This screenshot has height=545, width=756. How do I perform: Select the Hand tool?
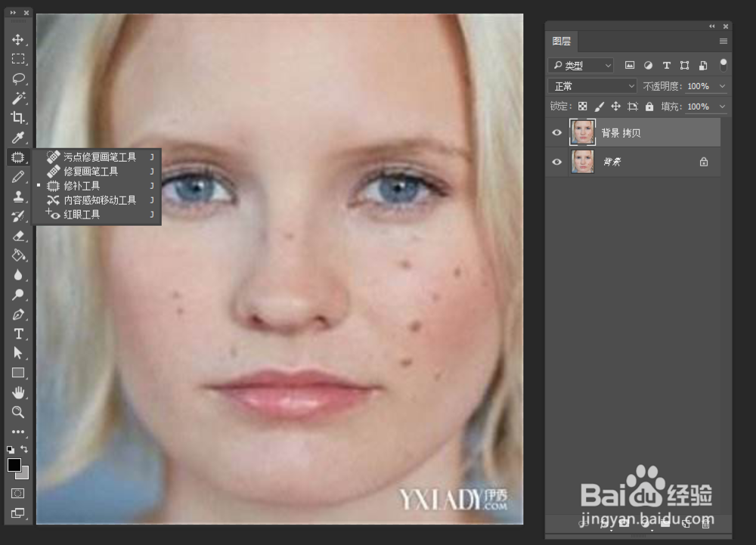[18, 392]
